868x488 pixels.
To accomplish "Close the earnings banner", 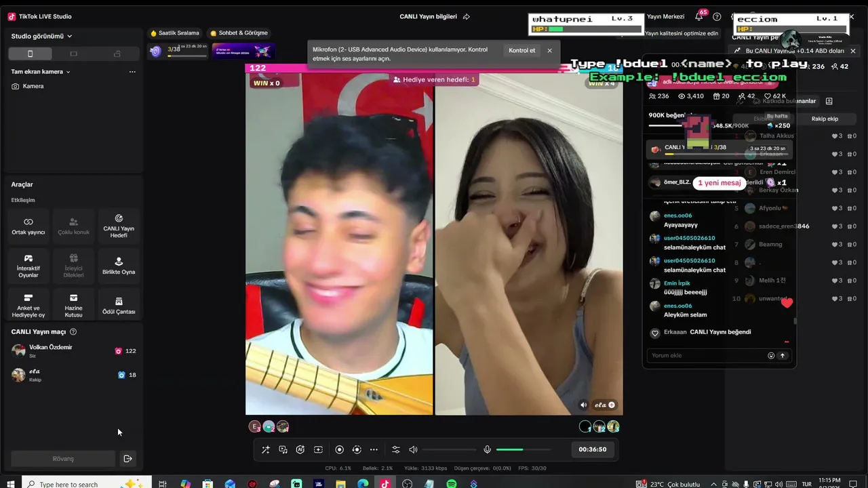I will pyautogui.click(x=853, y=51).
